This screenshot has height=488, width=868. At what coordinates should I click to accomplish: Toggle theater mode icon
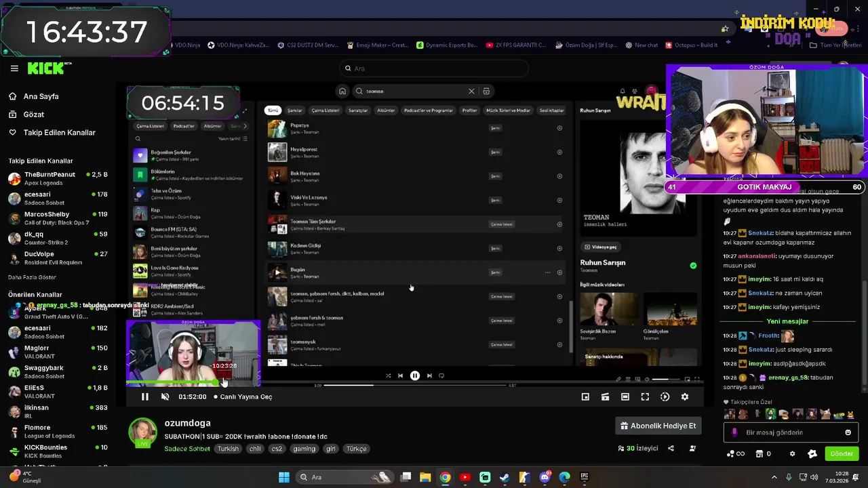[625, 396]
